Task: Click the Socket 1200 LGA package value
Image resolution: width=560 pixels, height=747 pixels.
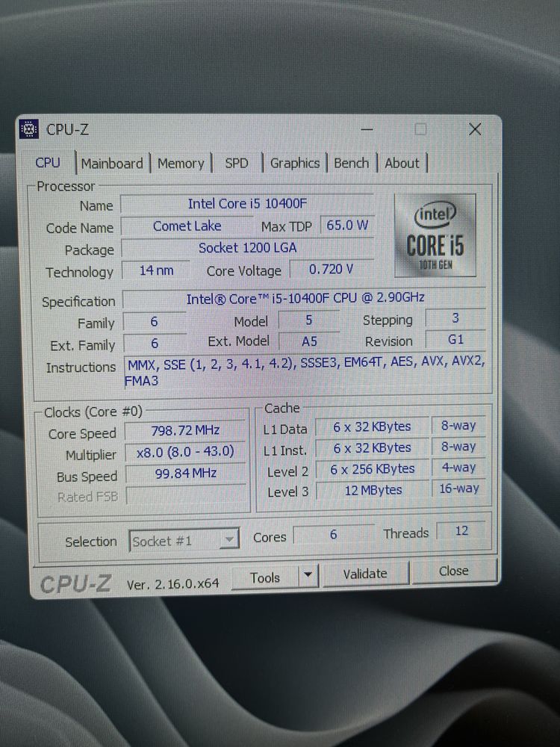Action: [248, 248]
